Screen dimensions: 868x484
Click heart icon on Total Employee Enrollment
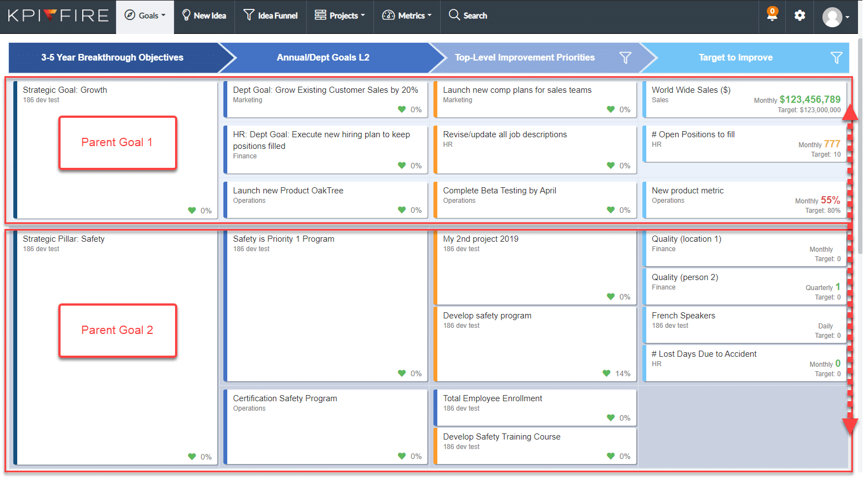(611, 418)
